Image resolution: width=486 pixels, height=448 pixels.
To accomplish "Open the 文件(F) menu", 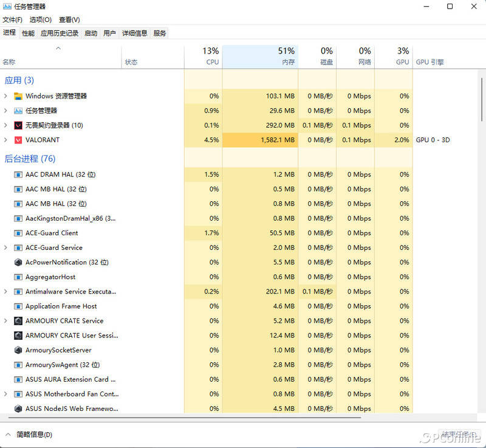I will (x=12, y=20).
